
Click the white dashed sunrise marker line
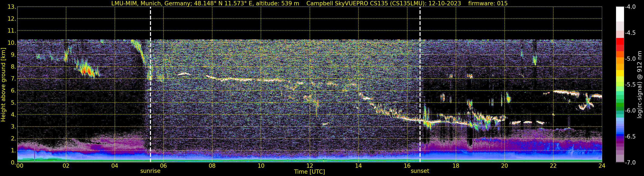[x=150, y=85]
